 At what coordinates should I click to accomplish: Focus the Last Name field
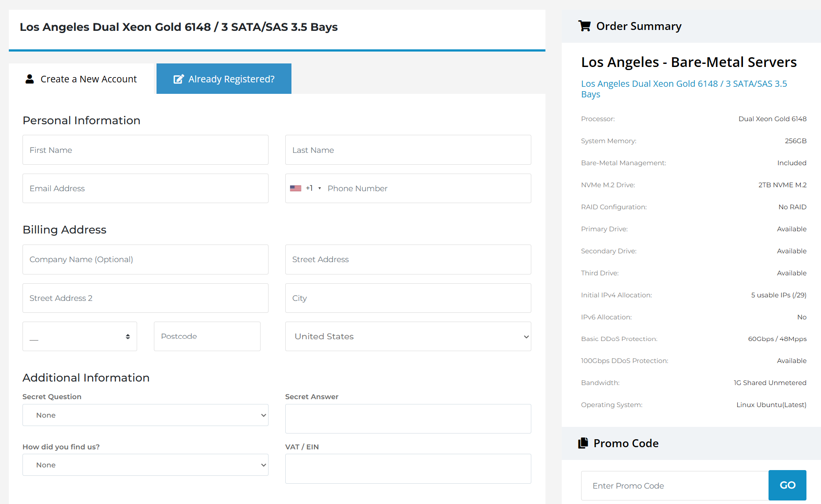pos(408,150)
